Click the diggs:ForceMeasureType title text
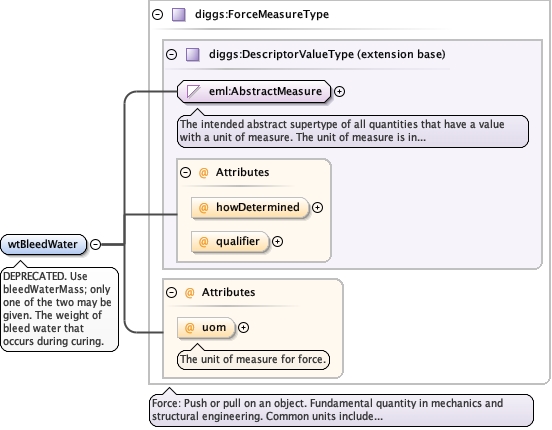The height and width of the screenshot is (430, 552). pos(262,14)
